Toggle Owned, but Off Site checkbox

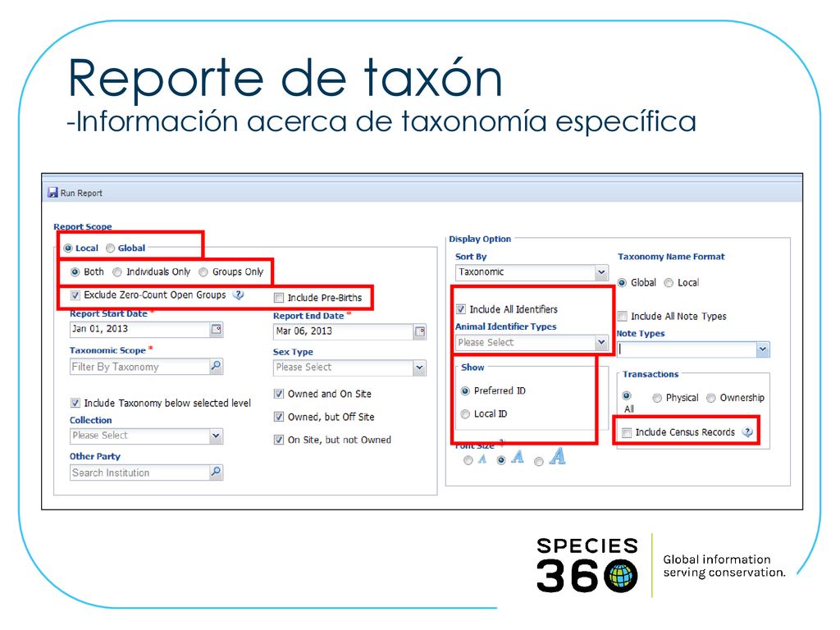tap(279, 417)
